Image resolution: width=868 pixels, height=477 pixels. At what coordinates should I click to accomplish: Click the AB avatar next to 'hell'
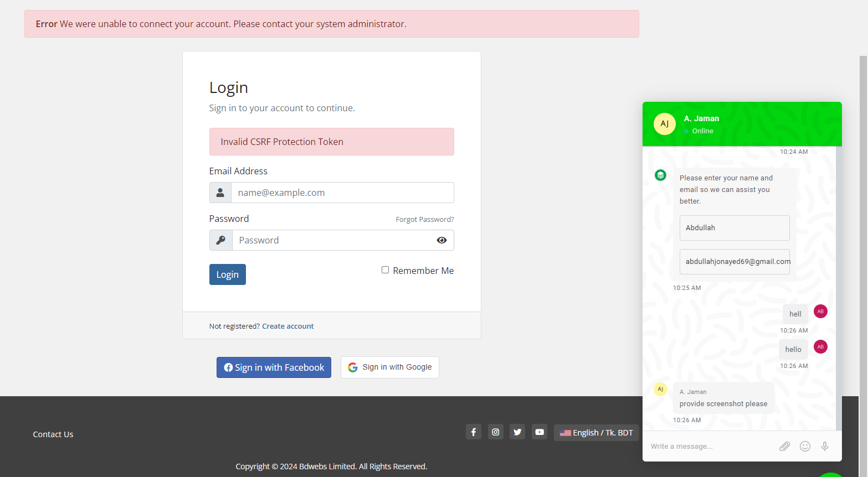(x=820, y=312)
